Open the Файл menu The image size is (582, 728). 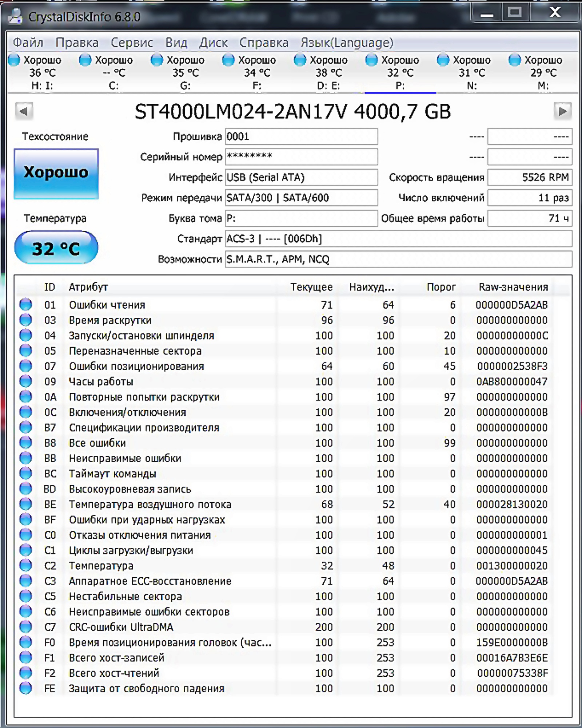pos(28,43)
